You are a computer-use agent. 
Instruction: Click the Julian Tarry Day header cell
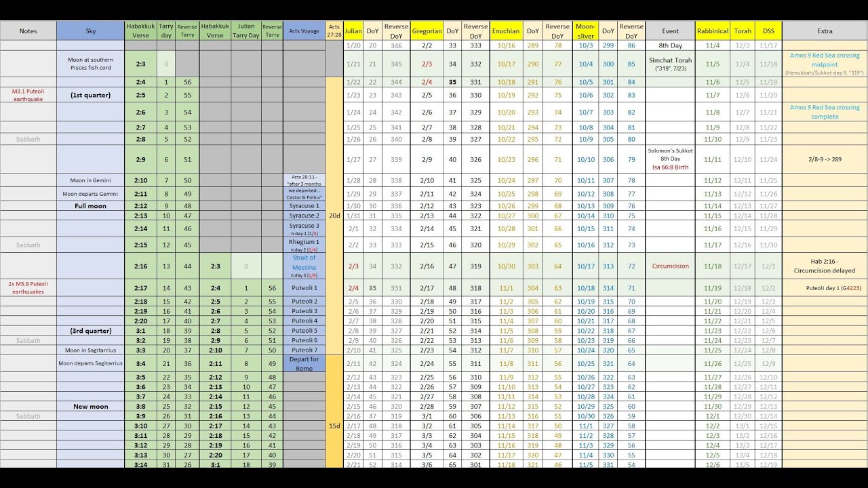(245, 31)
